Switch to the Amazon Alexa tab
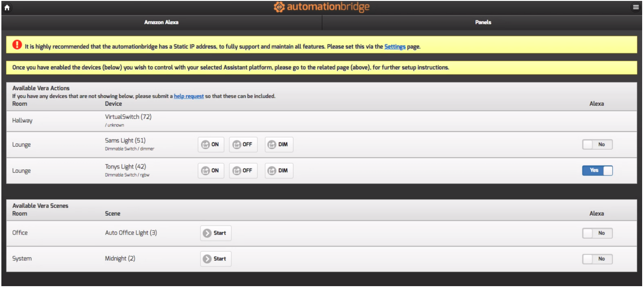Image resolution: width=644 pixels, height=288 pixels. [x=161, y=22]
